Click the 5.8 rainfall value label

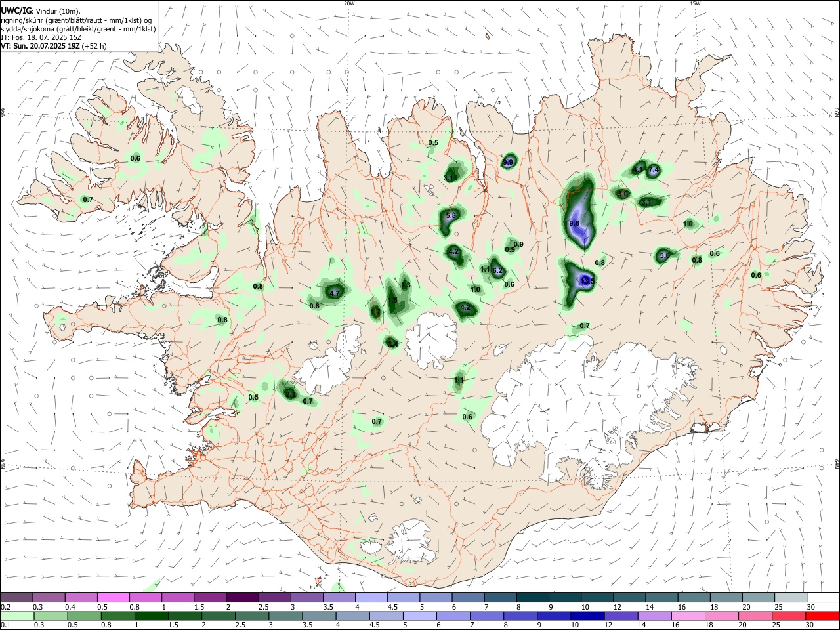click(x=450, y=215)
